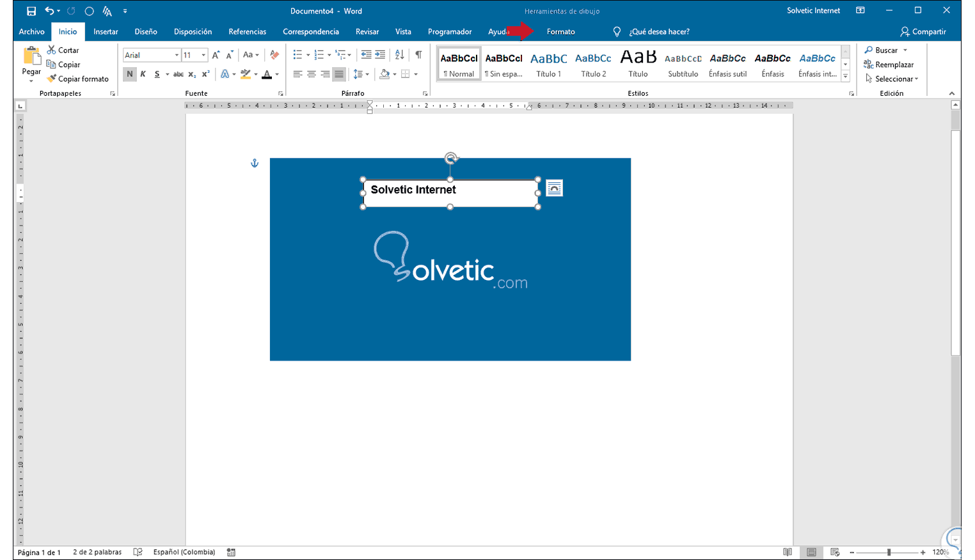Click the zoom slider handle

pos(889,552)
